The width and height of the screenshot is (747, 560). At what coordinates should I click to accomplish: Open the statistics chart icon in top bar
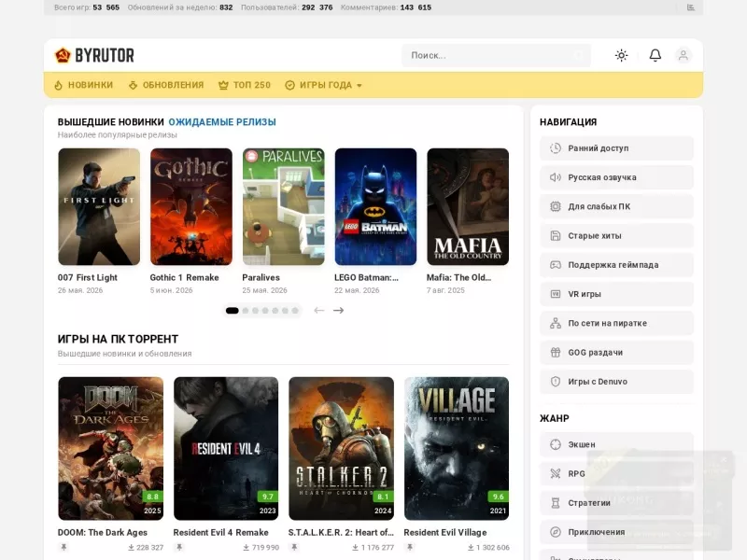click(690, 7)
